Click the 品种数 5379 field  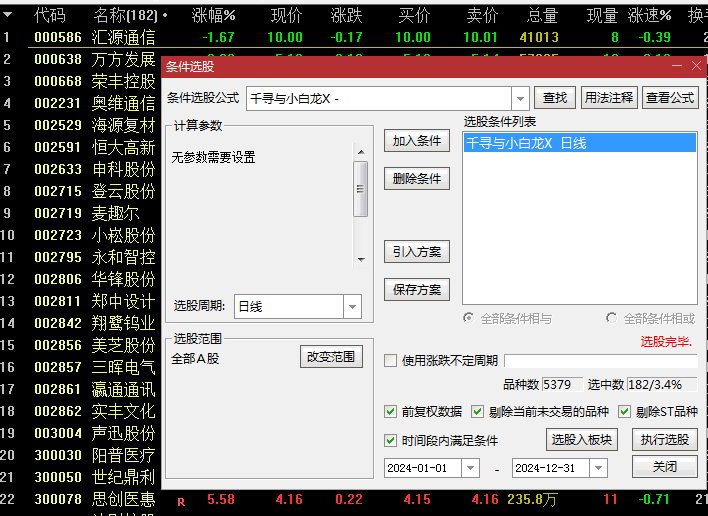point(562,385)
